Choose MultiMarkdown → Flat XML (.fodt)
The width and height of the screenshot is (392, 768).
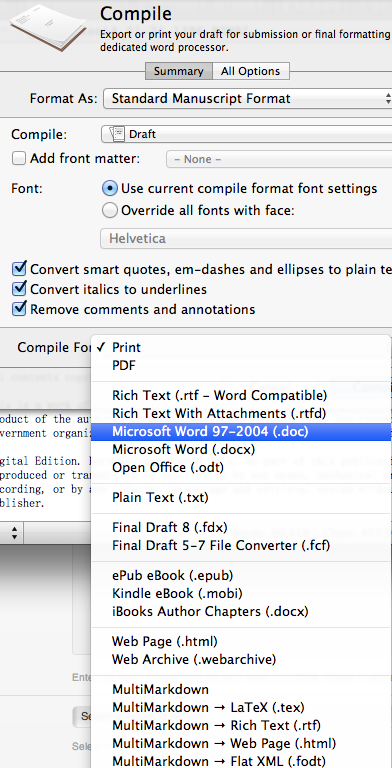point(241,761)
